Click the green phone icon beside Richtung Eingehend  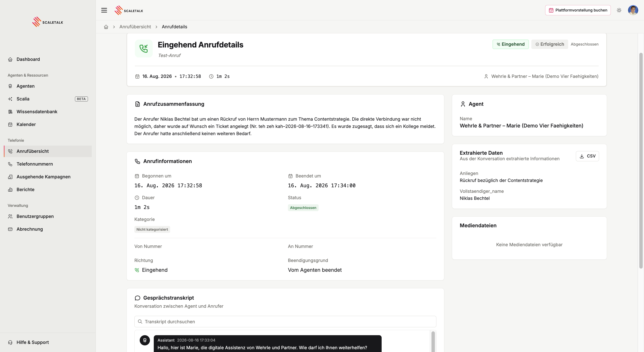click(x=137, y=270)
